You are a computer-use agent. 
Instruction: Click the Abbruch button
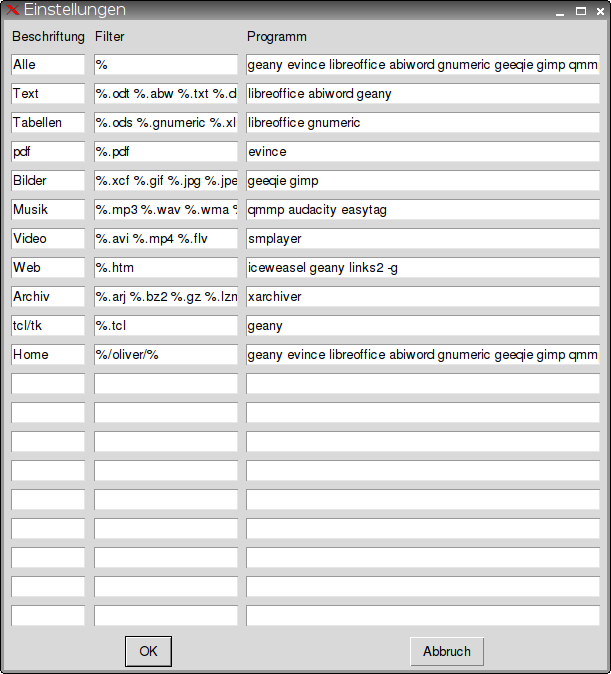tap(447, 651)
